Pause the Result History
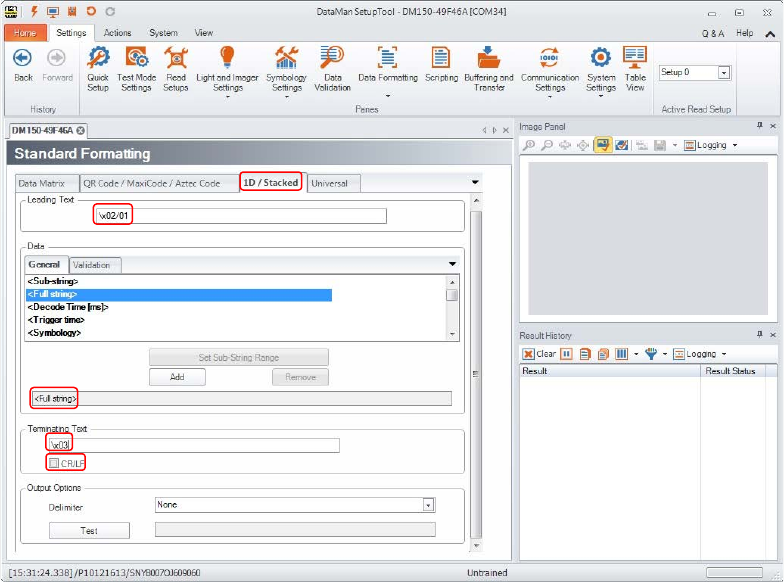The height and width of the screenshot is (582, 784). pyautogui.click(x=566, y=354)
